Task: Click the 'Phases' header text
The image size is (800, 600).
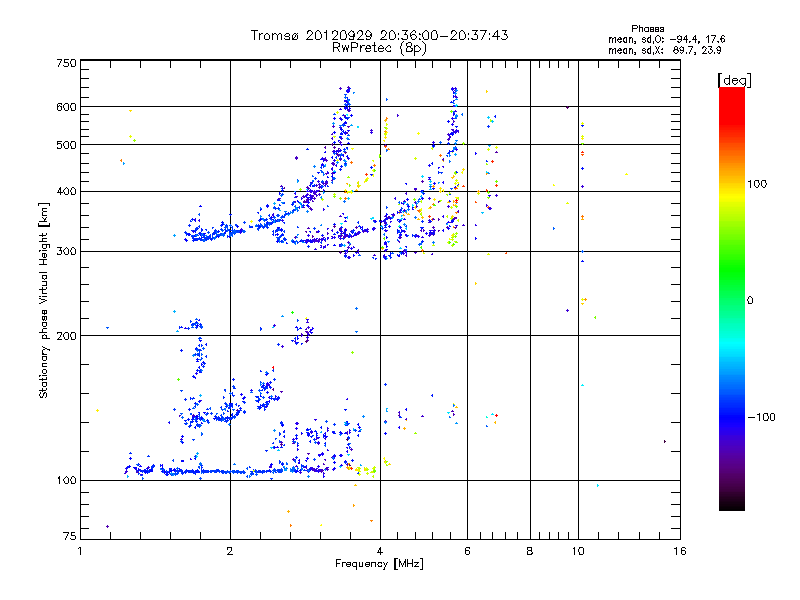Action: click(647, 29)
